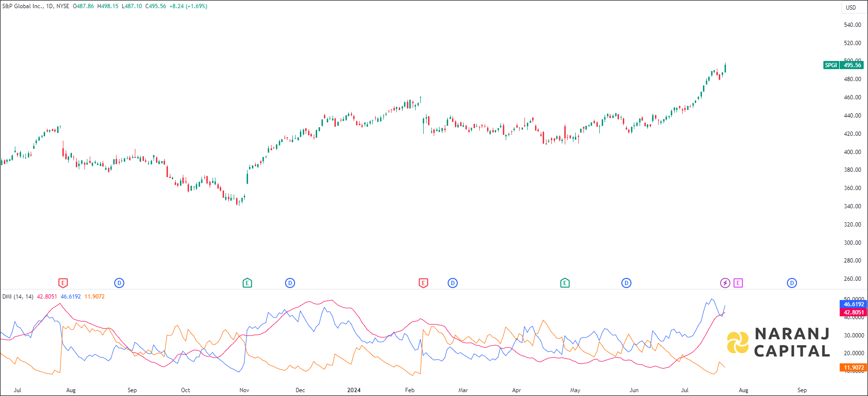868x396 pixels.
Task: Click the pink 42.8051 DMI legend value
Action: pos(47,297)
